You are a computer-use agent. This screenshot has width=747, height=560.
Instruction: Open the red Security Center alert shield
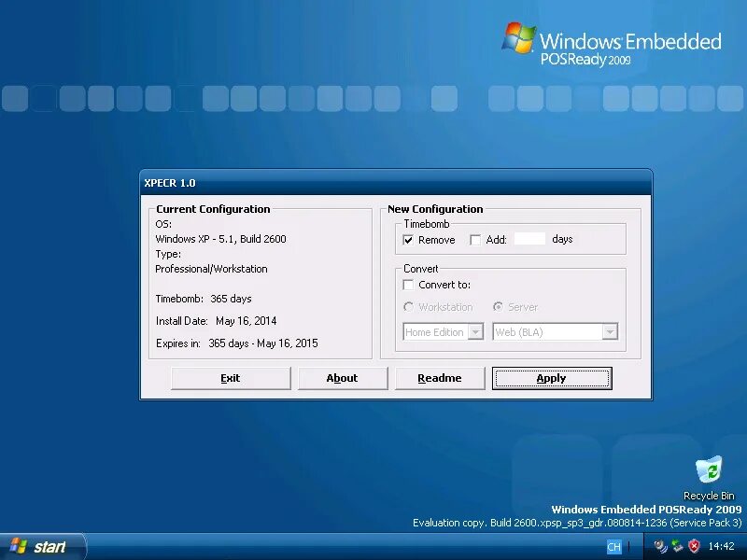[693, 546]
